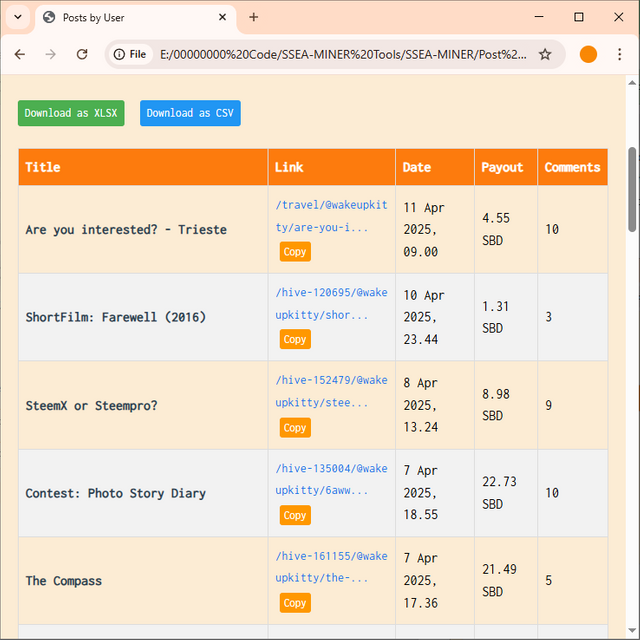Click comment count 9 for SteemX row
The height and width of the screenshot is (640, 640).
pyautogui.click(x=549, y=405)
